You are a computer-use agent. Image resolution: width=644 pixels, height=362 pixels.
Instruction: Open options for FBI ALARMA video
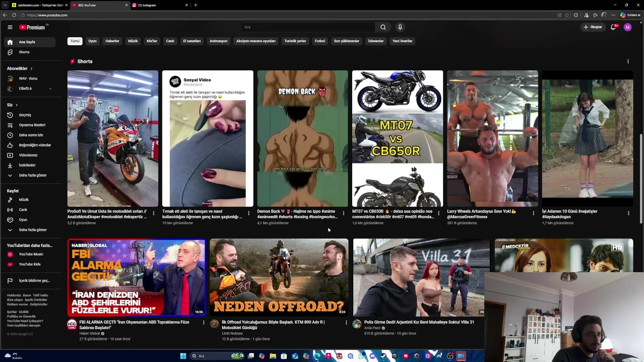tap(204, 322)
